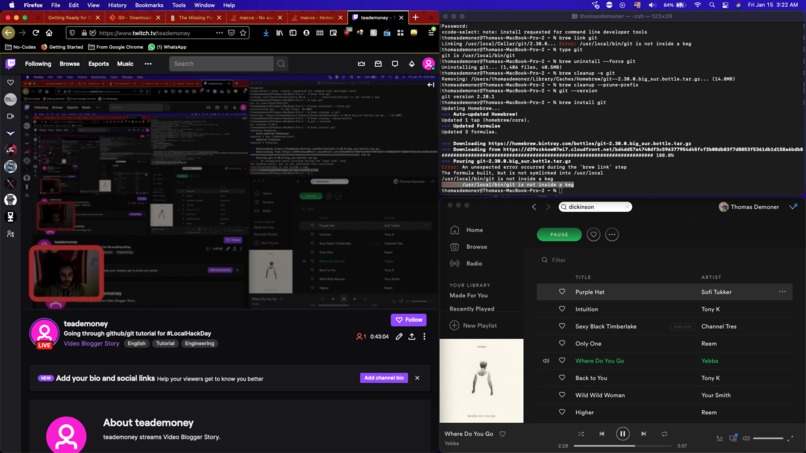Open the Twitch nav more options ellipsis
806x453 pixels.
click(148, 64)
